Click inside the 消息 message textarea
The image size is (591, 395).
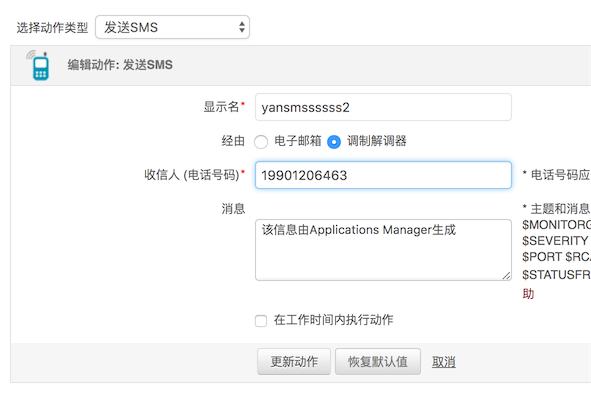(x=383, y=250)
